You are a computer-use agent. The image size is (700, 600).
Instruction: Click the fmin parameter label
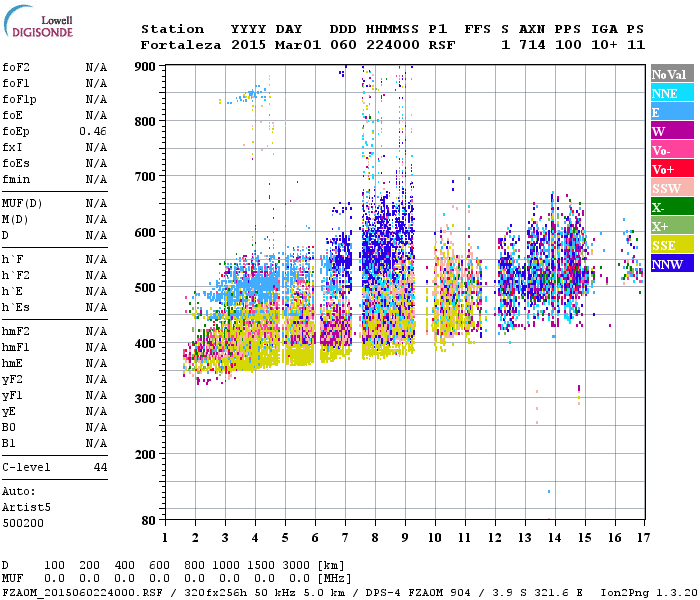(16, 179)
